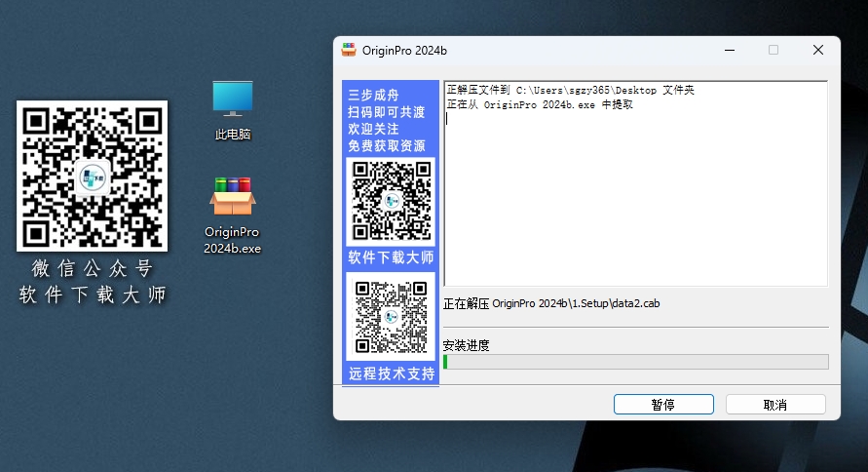Click the QR code above 远程技术支持

click(x=391, y=317)
